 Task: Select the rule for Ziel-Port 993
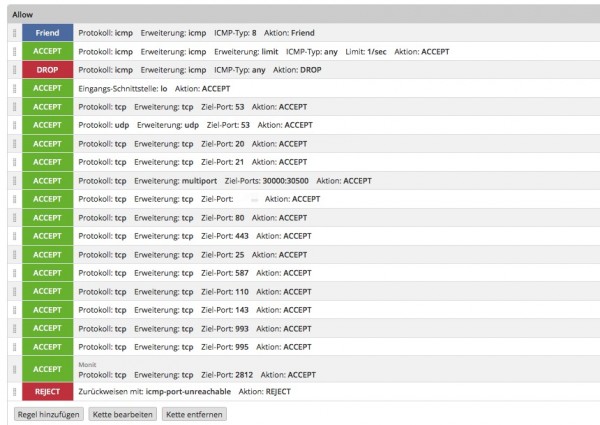click(303, 329)
